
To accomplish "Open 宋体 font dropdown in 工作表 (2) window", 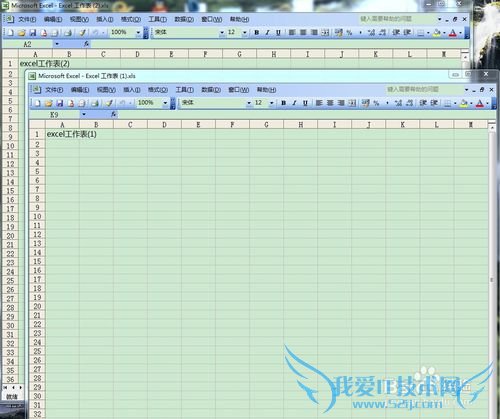I will pos(222,32).
